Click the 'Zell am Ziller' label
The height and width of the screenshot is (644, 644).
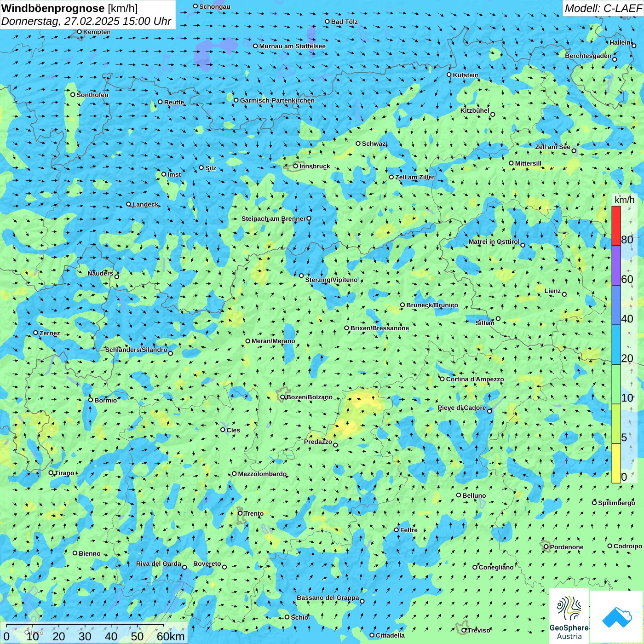[415, 177]
